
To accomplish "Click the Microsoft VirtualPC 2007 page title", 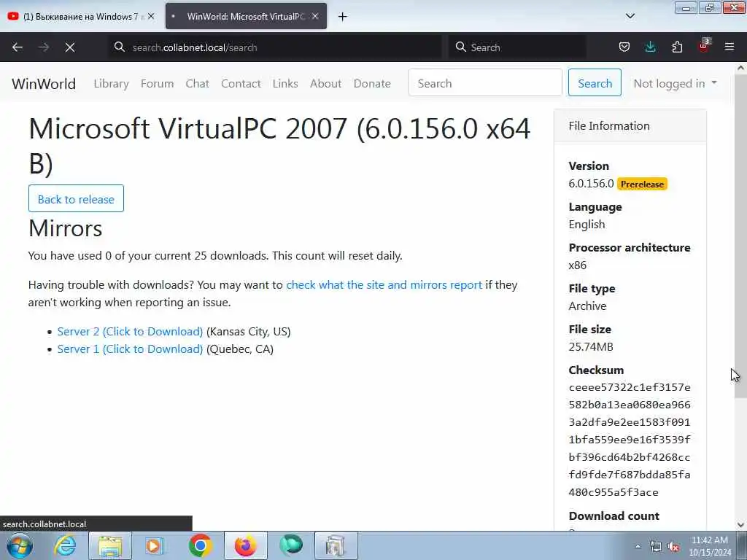I will (279, 146).
